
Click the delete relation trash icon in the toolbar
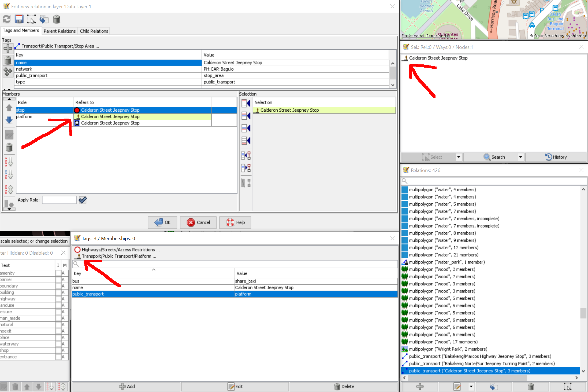pos(57,19)
